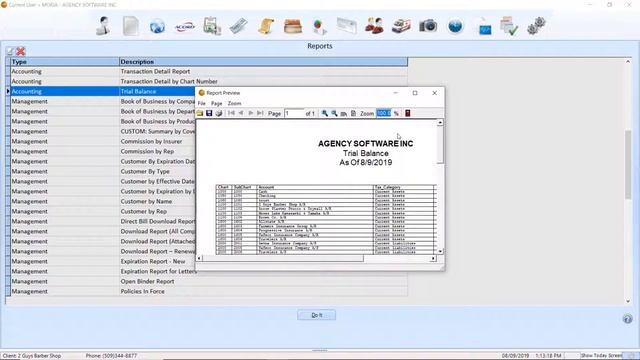Click the ACORD forms icon
This screenshot has height=360, width=640.
(184, 27)
